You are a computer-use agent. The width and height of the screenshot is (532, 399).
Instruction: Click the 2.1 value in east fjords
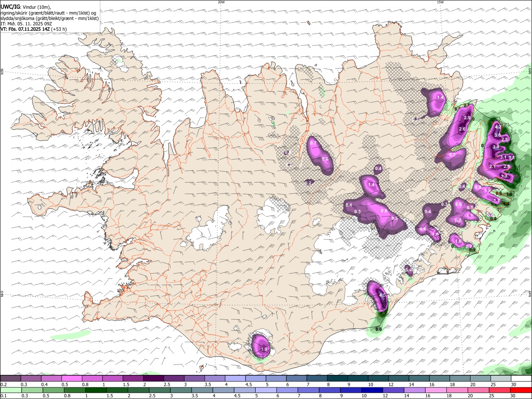(493, 166)
